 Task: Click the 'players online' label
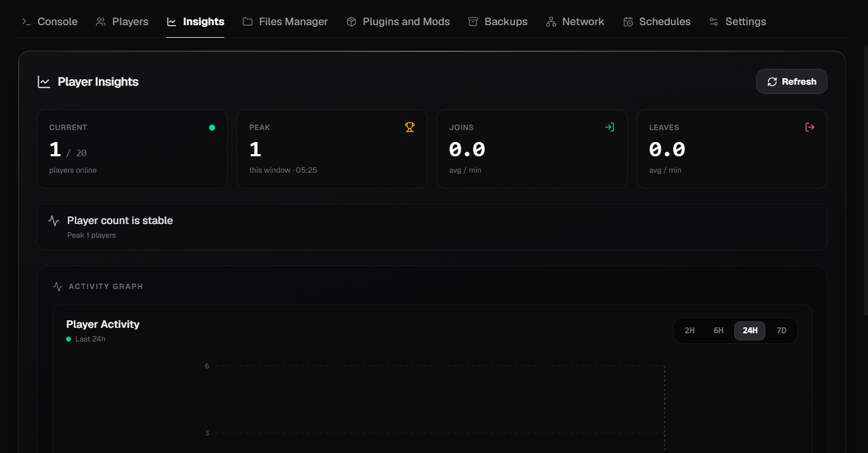click(73, 170)
